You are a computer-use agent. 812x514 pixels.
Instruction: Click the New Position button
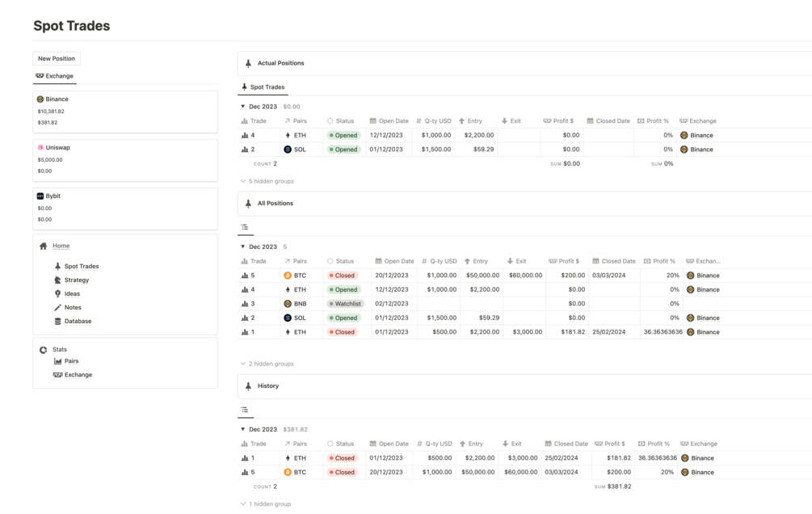pyautogui.click(x=57, y=58)
